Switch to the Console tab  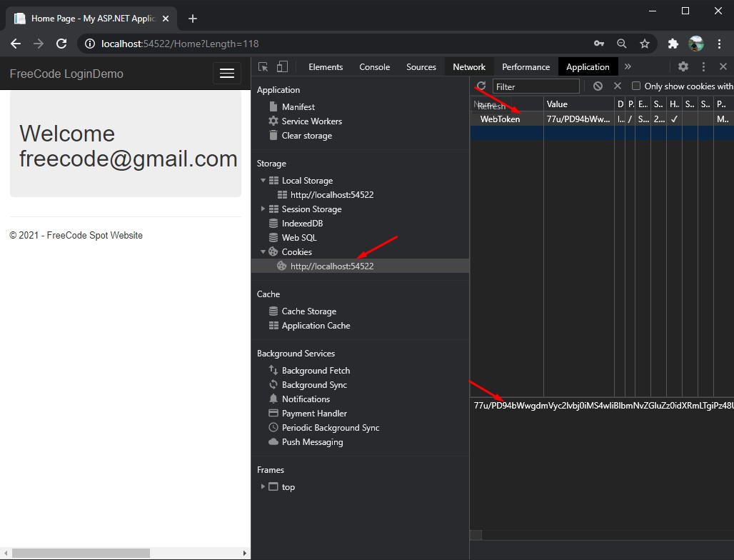click(x=374, y=67)
